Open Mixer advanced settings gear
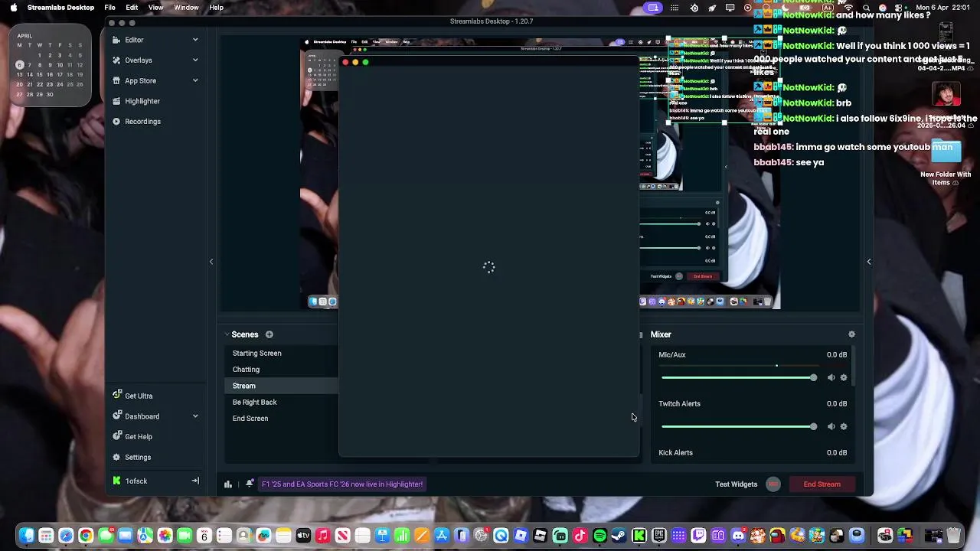The image size is (980, 551). [x=851, y=334]
